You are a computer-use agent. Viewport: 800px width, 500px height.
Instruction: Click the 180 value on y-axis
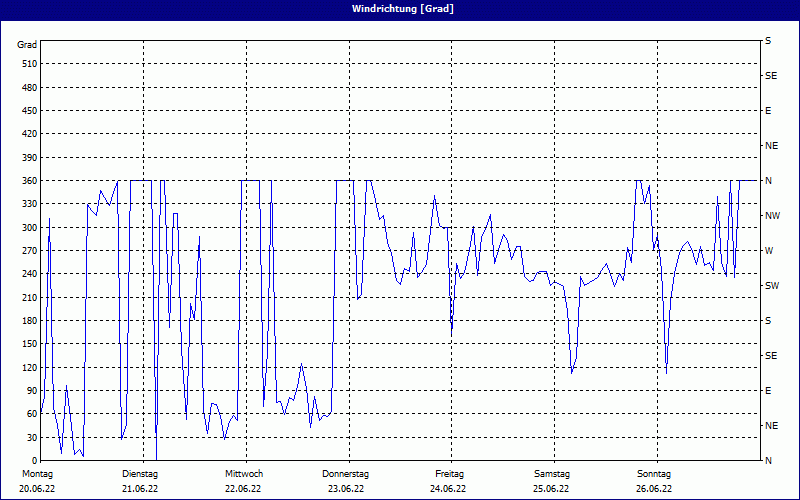[28, 321]
